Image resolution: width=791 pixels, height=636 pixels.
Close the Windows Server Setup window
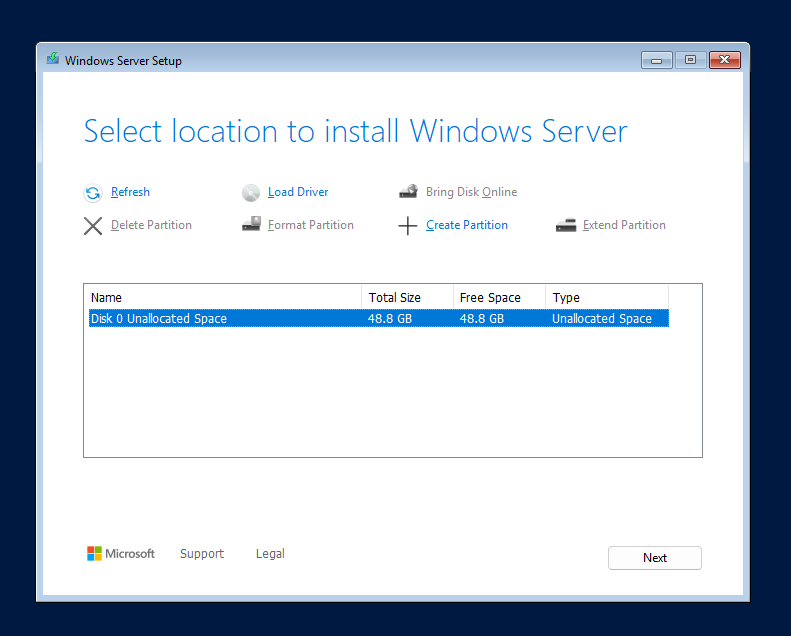(x=724, y=60)
